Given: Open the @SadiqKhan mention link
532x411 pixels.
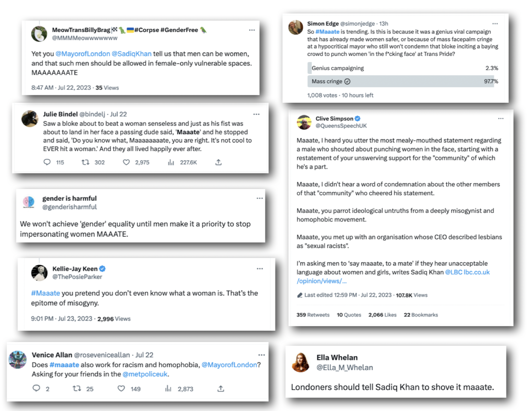Looking at the screenshot, I should (132, 54).
